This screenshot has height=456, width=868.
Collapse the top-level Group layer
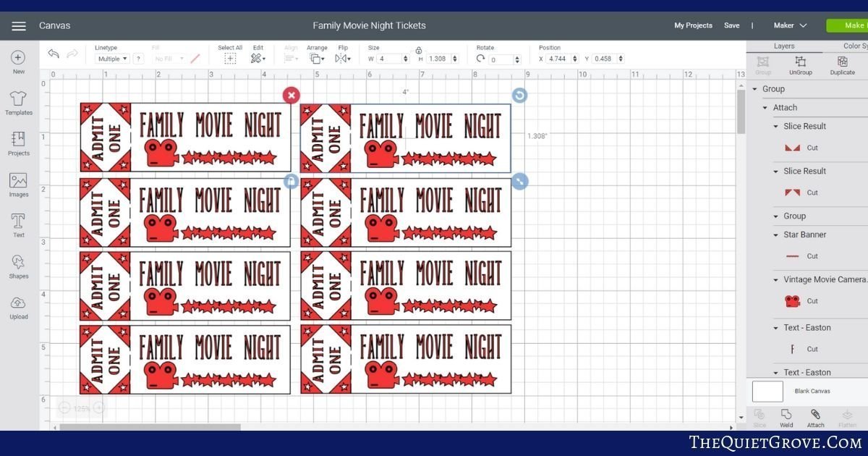pos(754,89)
